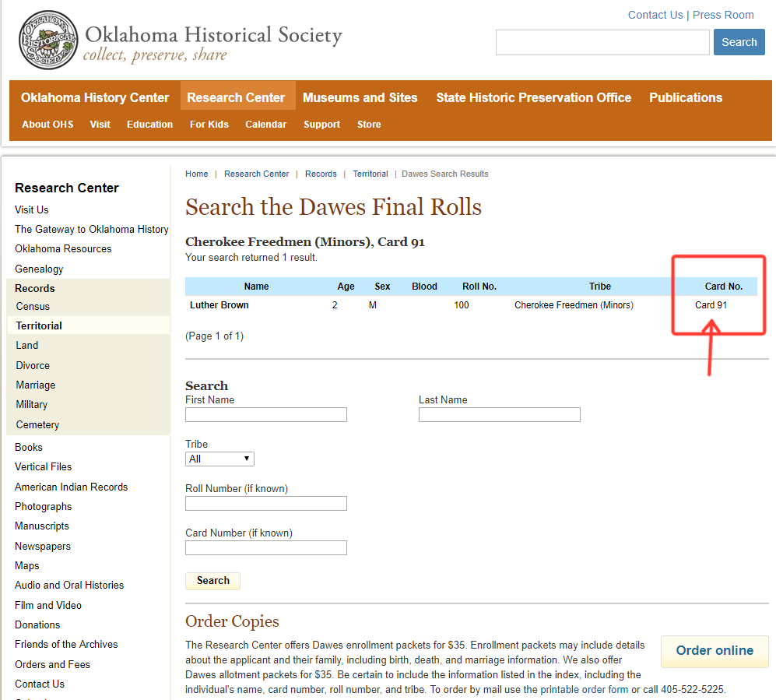Open the Contact Us link at top

pyautogui.click(x=655, y=15)
